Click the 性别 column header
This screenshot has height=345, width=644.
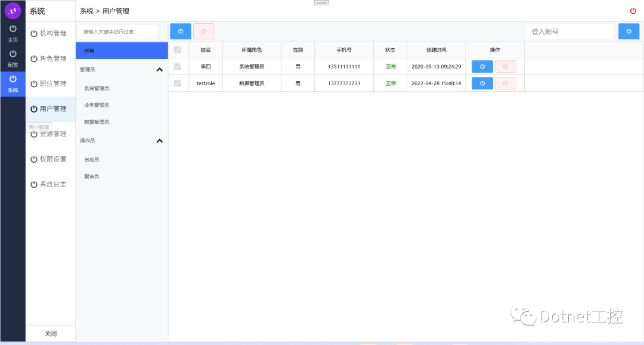(298, 49)
